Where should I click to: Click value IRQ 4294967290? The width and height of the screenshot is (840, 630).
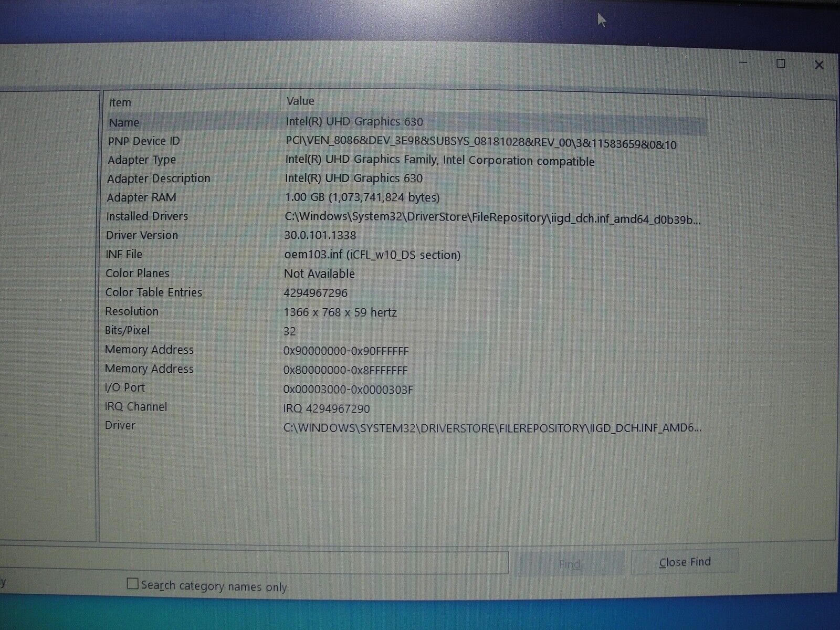[327, 408]
